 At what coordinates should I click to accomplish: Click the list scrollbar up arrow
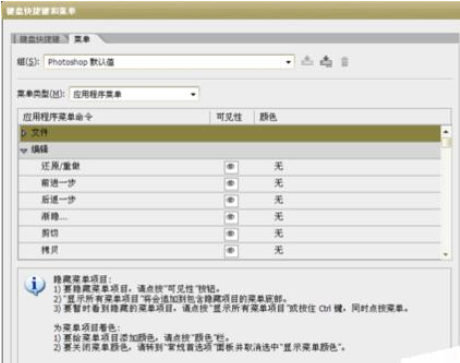click(x=446, y=132)
